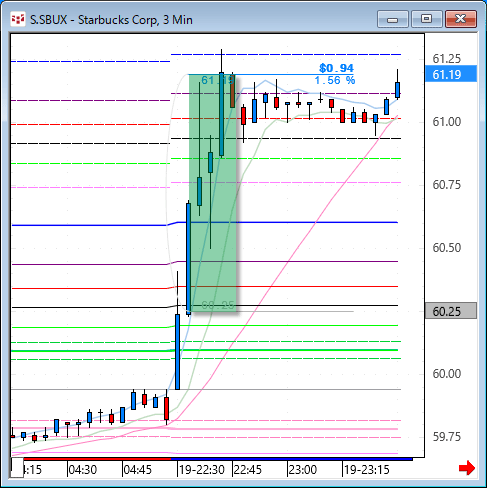Click the current price label 61.19 on axis

(451, 74)
